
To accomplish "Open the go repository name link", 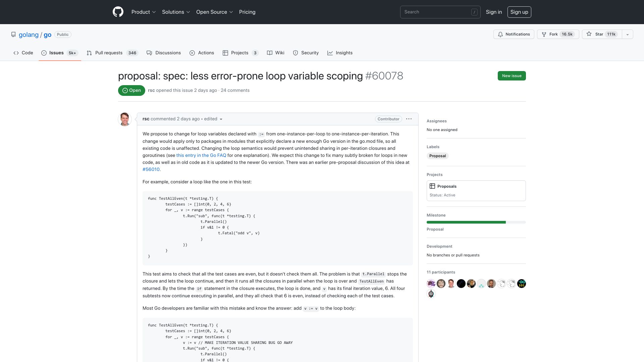I will pyautogui.click(x=48, y=35).
